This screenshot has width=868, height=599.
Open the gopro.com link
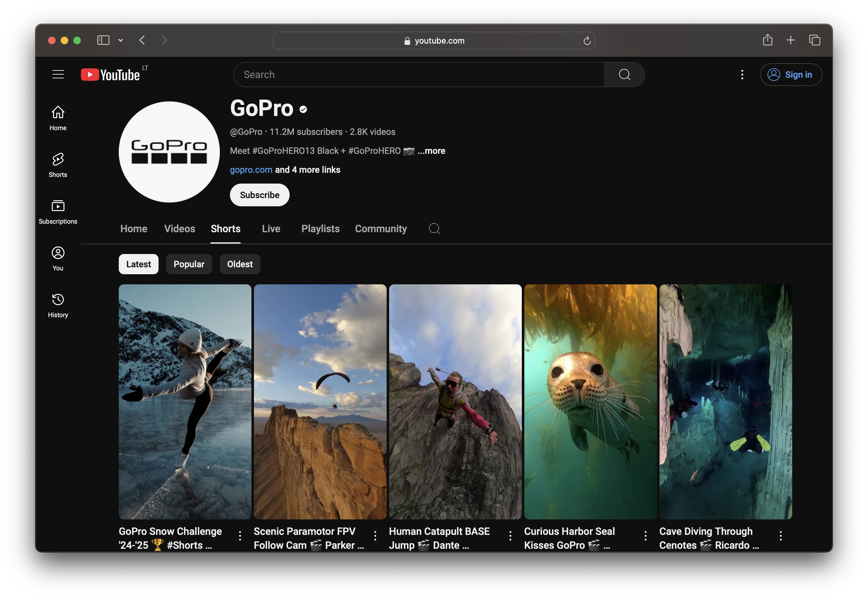(x=251, y=170)
